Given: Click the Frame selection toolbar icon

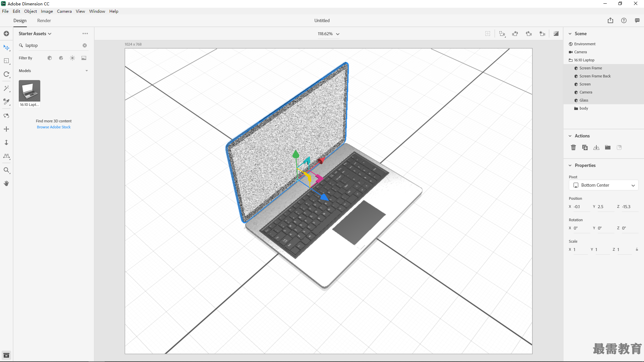Looking at the screenshot, I should [502, 34].
